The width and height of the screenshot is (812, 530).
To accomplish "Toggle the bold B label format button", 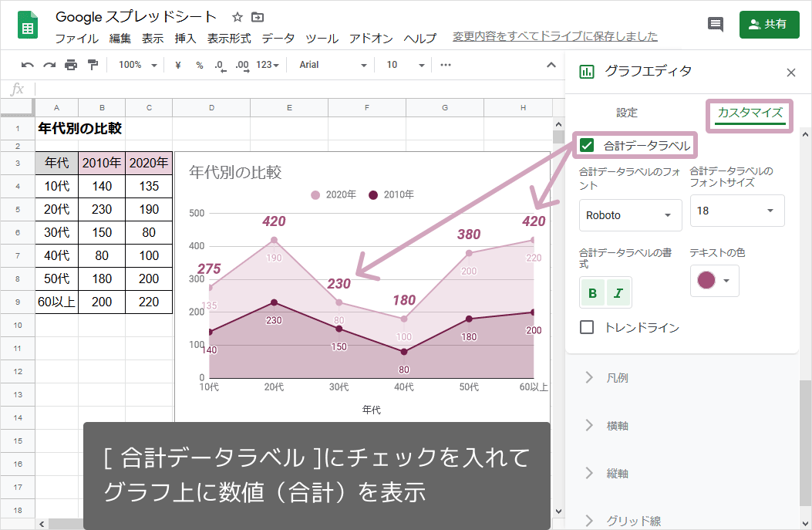I will click(x=592, y=293).
